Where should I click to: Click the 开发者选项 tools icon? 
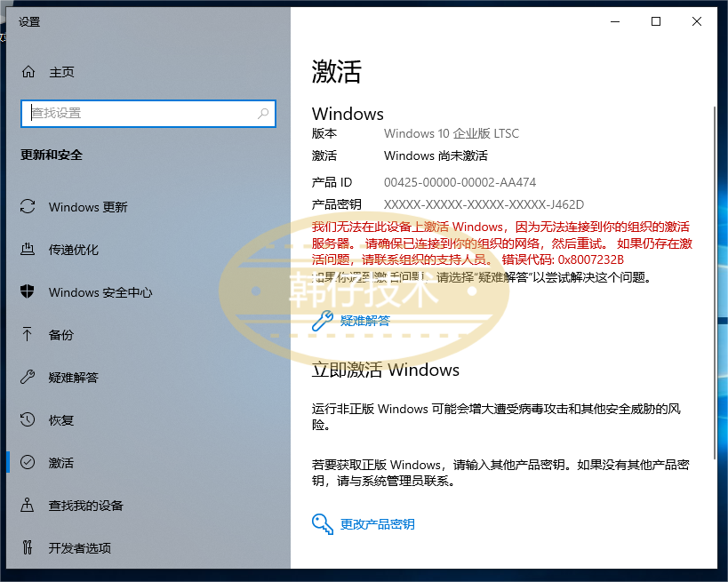pos(28,547)
